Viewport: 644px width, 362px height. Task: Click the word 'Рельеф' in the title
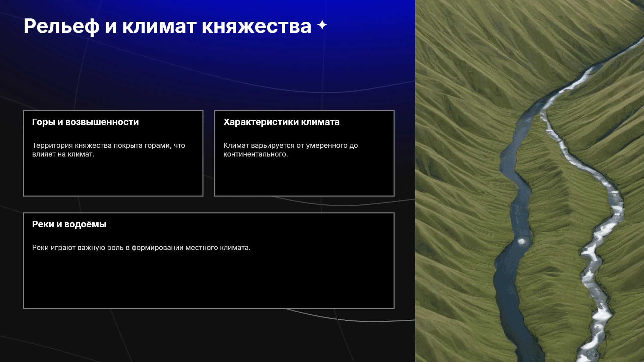coord(62,26)
